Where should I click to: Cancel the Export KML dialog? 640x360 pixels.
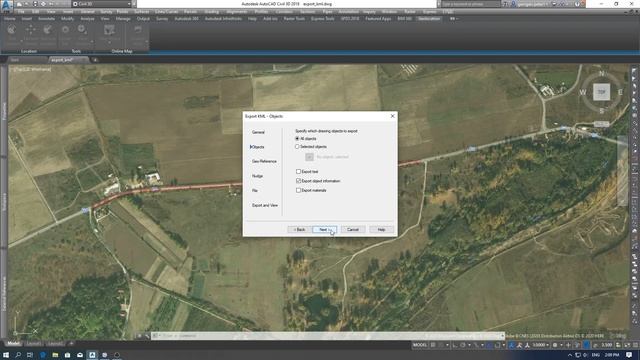[353, 229]
